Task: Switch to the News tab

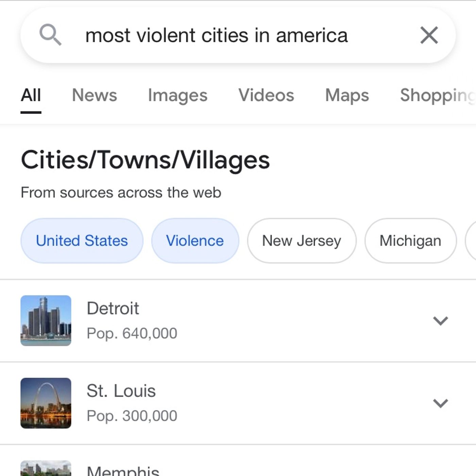Action: (95, 95)
